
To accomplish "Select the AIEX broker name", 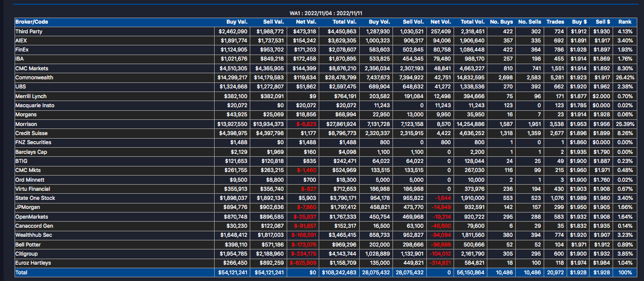I will coord(21,41).
